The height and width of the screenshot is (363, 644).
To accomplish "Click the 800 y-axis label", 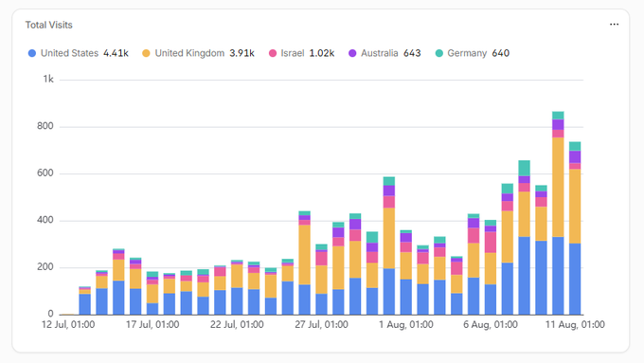I will click(45, 126).
